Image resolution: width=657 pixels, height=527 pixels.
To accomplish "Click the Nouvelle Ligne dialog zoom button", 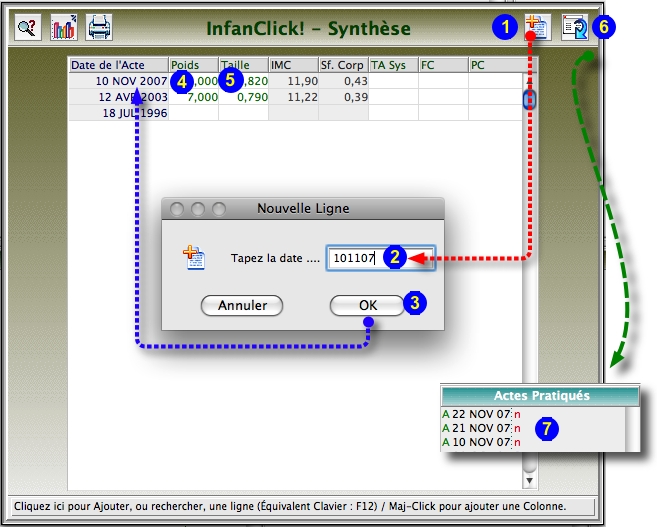I will click(219, 209).
